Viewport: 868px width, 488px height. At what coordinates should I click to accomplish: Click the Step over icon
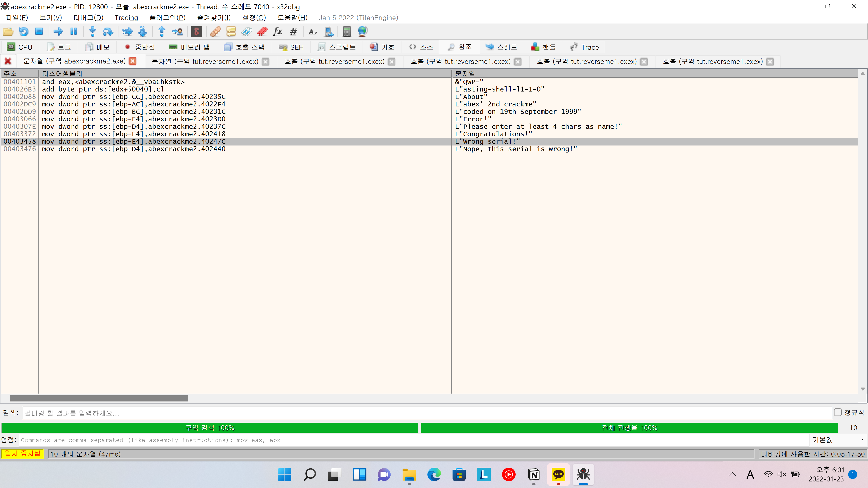(108, 32)
